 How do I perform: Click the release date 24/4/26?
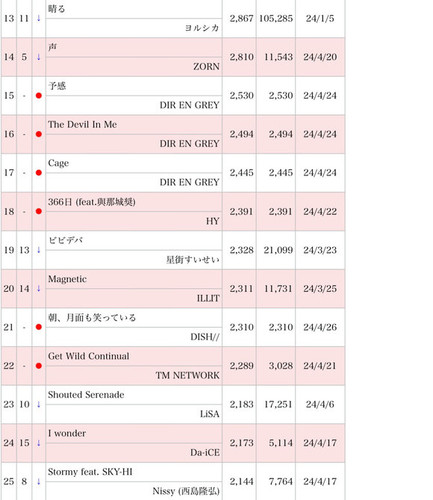(x=320, y=327)
